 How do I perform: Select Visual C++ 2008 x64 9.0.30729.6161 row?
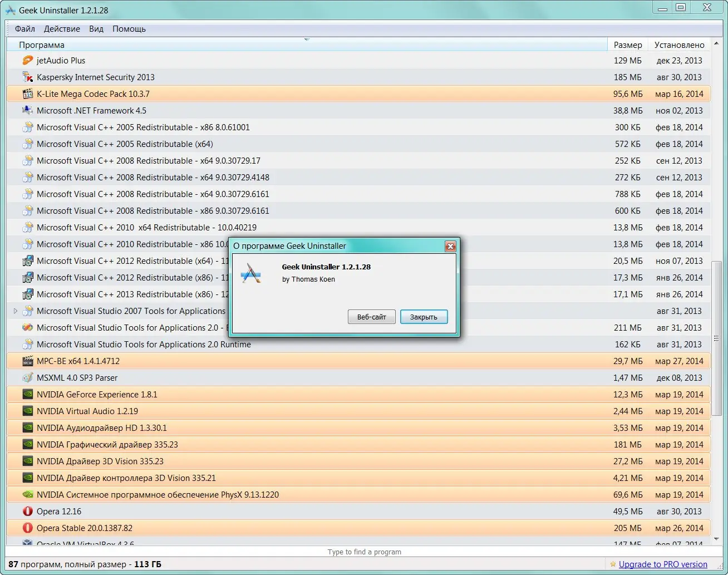coord(359,194)
